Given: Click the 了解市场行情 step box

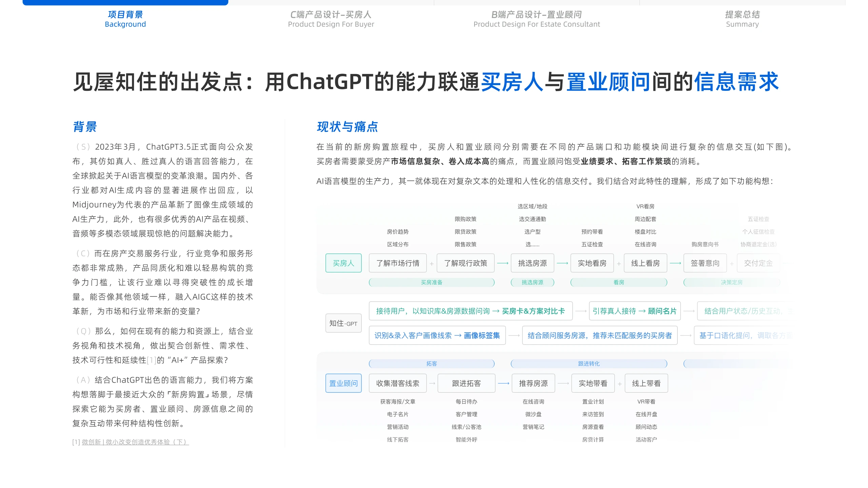Looking at the screenshot, I should click(x=398, y=263).
